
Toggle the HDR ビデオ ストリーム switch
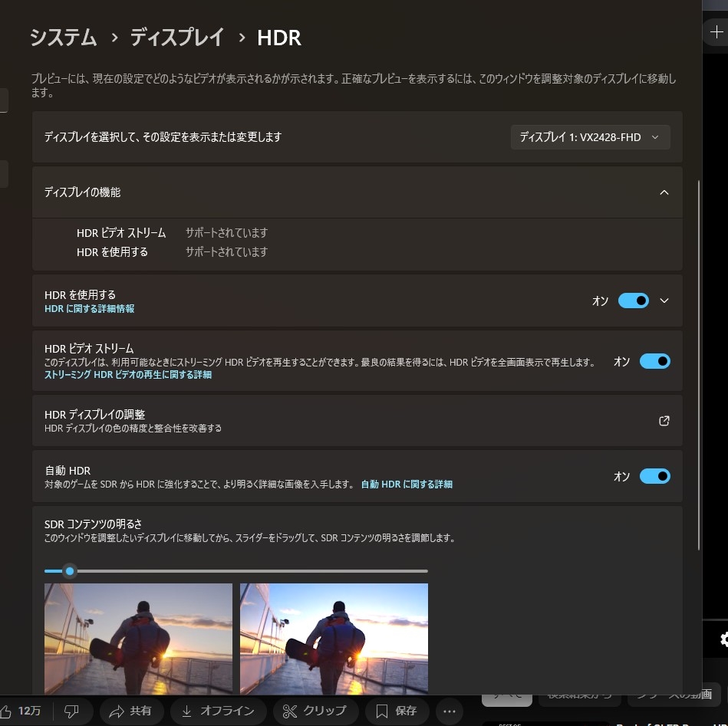click(654, 361)
